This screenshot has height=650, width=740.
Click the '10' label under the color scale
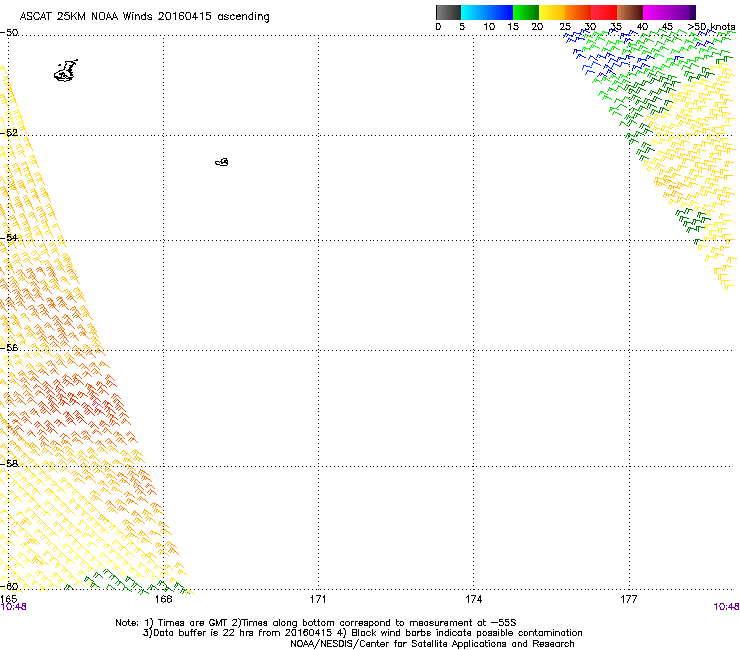[x=489, y=27]
